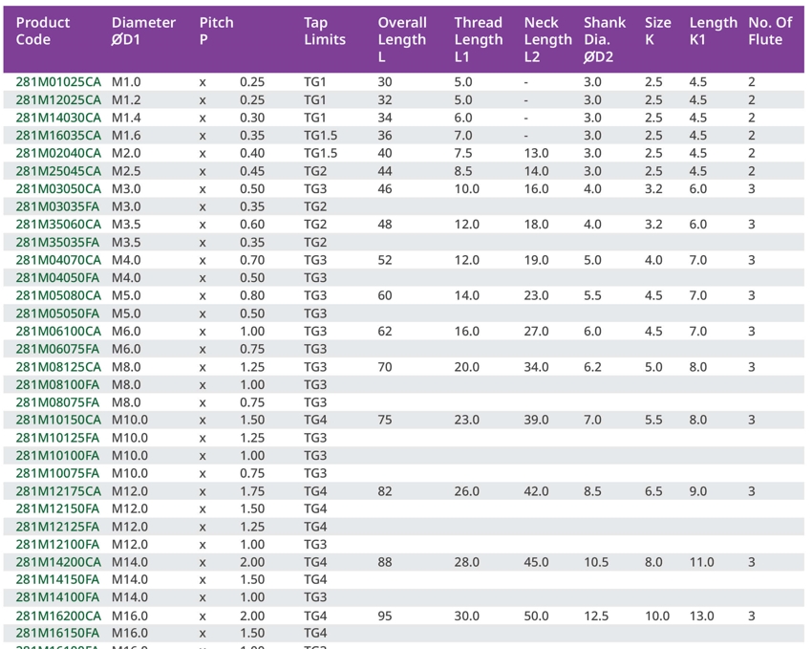The height and width of the screenshot is (649, 812).
Task: Click the Tap Limits column header
Action: 325,31
